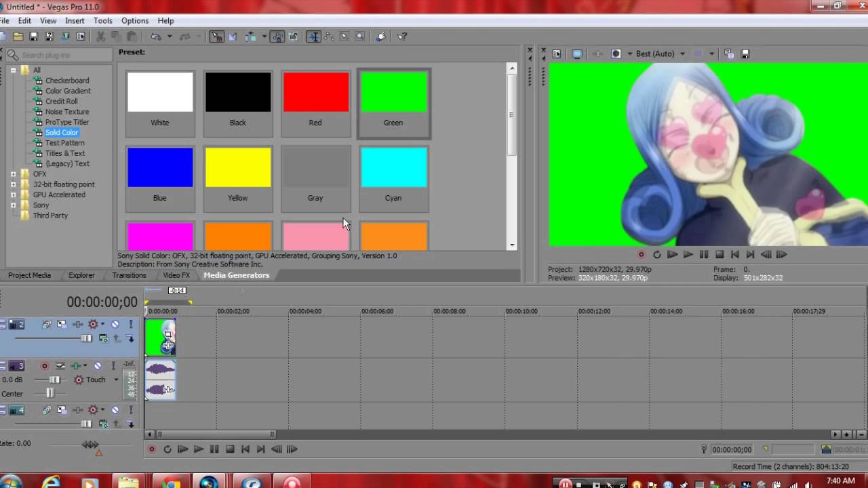Switch to the Video FX tab
The image size is (868, 488).
coord(176,275)
